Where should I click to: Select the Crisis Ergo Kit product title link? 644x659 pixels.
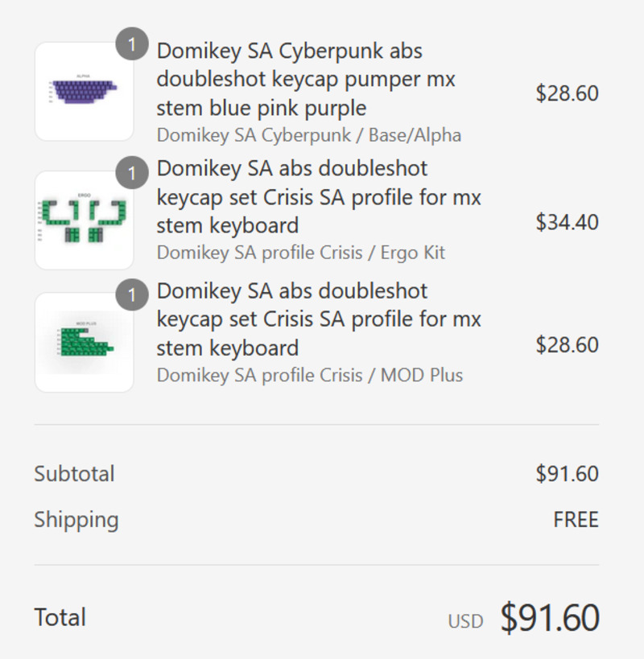click(x=314, y=197)
